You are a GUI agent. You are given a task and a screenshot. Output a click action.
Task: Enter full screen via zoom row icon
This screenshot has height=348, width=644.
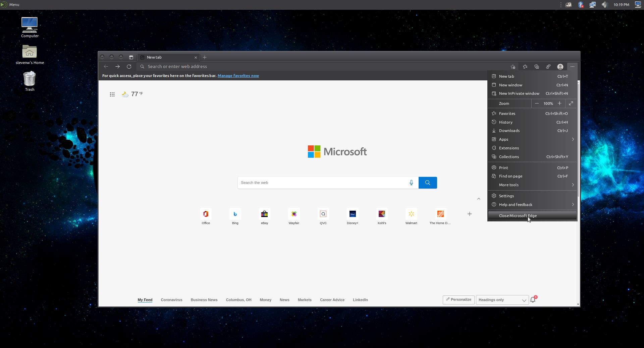tap(571, 103)
